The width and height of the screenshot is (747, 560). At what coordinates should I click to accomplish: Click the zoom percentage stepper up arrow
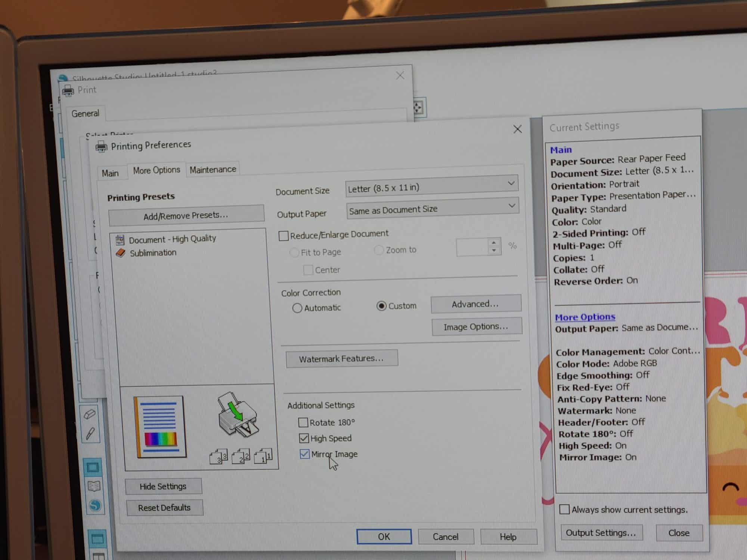pos(494,243)
